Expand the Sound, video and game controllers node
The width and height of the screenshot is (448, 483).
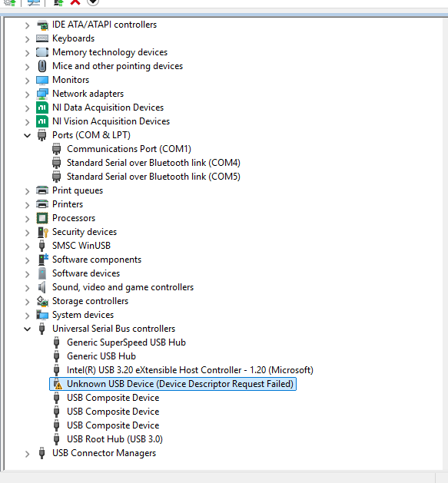click(27, 288)
